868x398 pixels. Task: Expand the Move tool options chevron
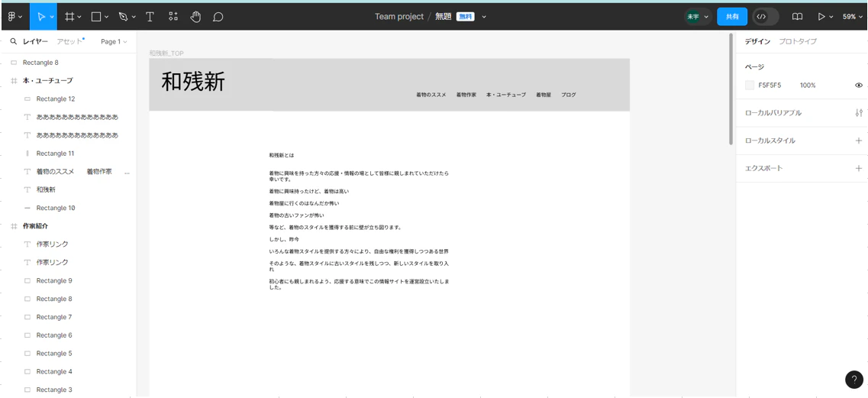(53, 17)
